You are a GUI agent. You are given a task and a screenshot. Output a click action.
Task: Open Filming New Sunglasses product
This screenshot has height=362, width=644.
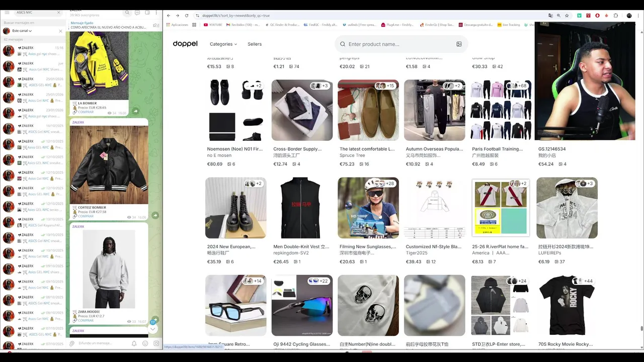point(368,208)
